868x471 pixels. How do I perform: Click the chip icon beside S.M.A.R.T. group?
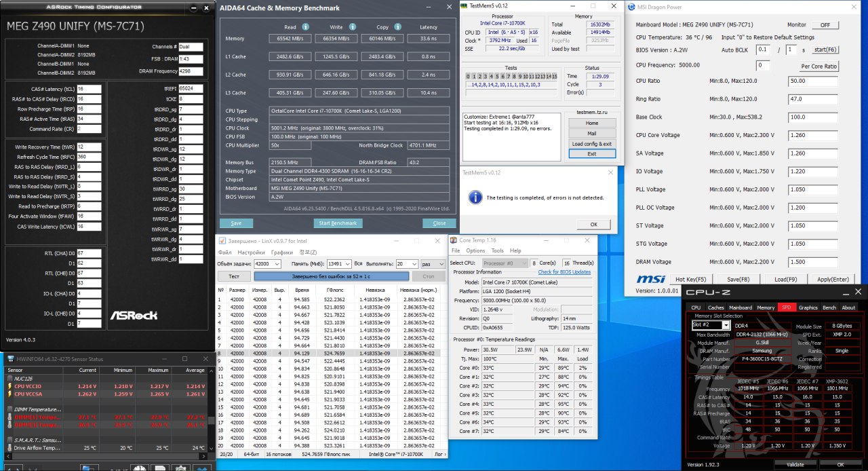coord(9,440)
